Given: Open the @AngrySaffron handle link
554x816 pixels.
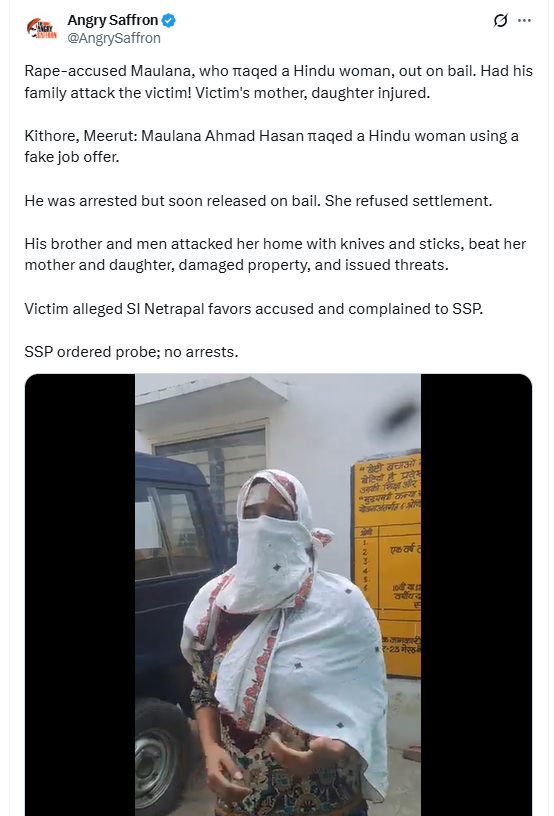Looking at the screenshot, I should click(114, 38).
